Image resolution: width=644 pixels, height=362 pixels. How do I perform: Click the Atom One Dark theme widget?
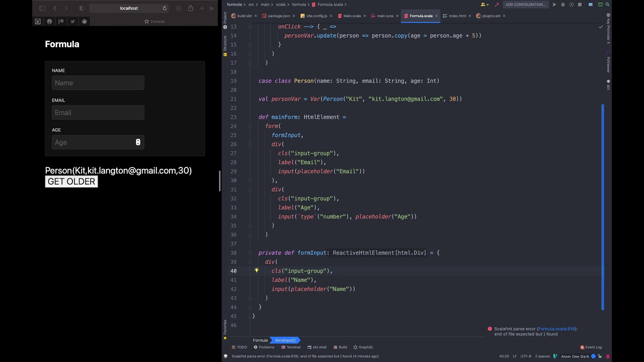[x=575, y=356]
